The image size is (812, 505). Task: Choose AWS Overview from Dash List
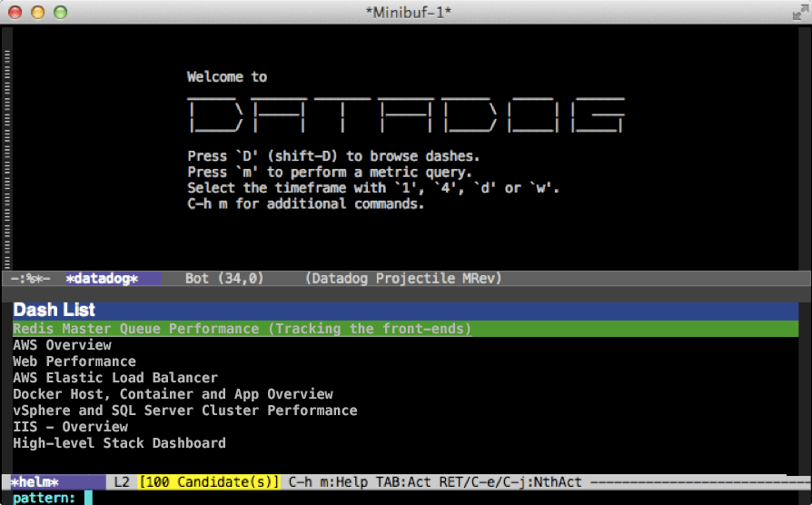62,345
